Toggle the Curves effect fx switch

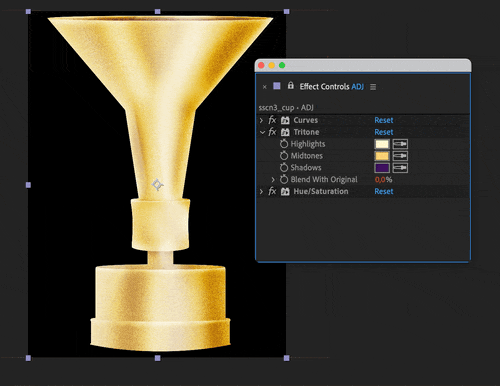pyautogui.click(x=272, y=120)
